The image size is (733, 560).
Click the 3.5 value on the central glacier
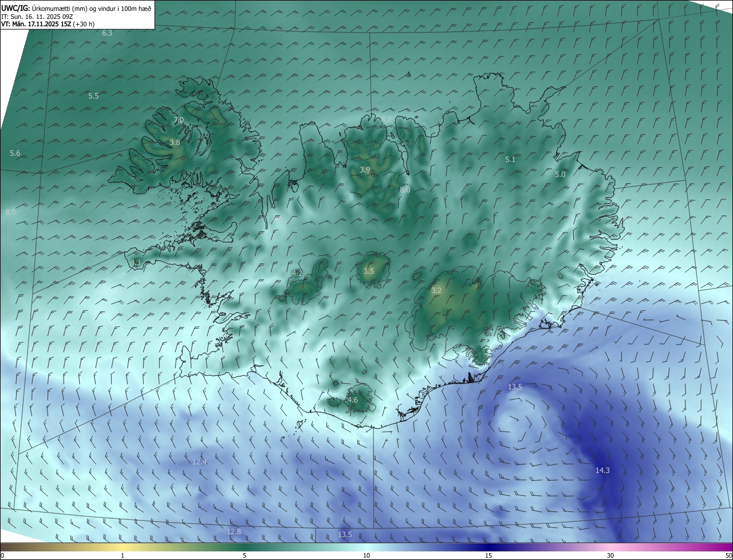[369, 271]
